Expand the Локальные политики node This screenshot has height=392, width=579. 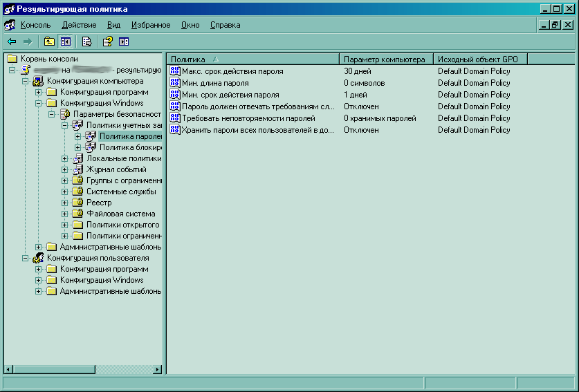pyautogui.click(x=64, y=158)
